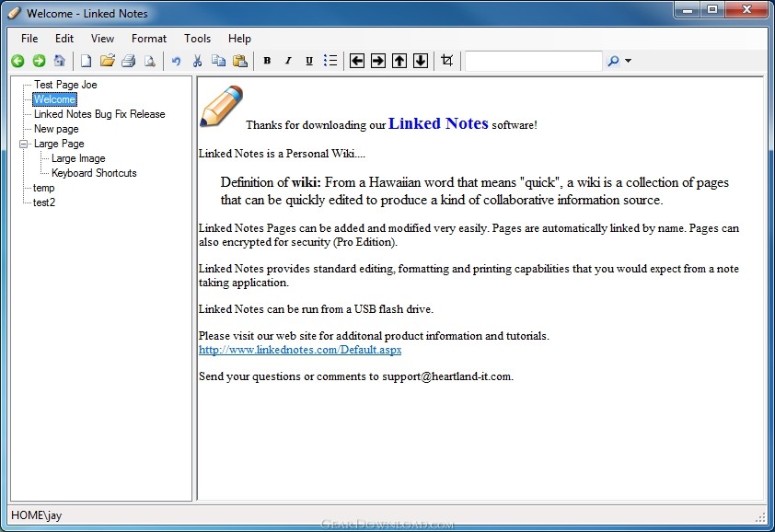
Task: Click the magnifying glass search icon
Action: [x=613, y=61]
